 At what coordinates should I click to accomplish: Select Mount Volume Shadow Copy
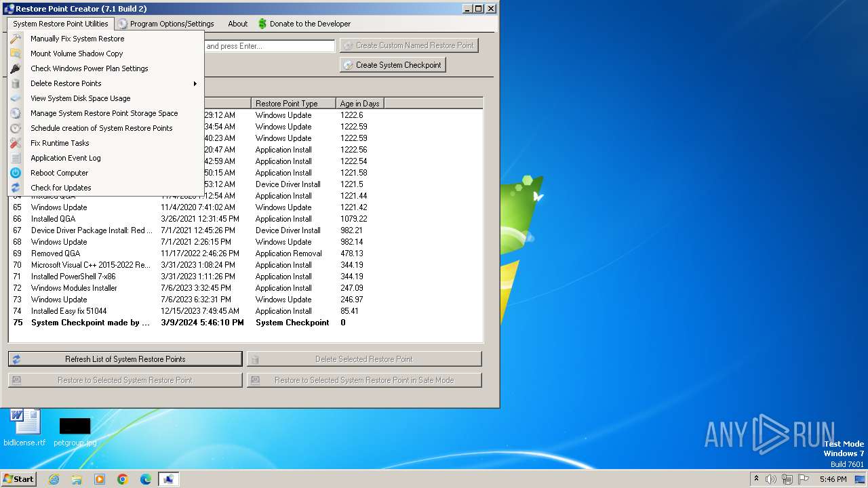coord(106,54)
